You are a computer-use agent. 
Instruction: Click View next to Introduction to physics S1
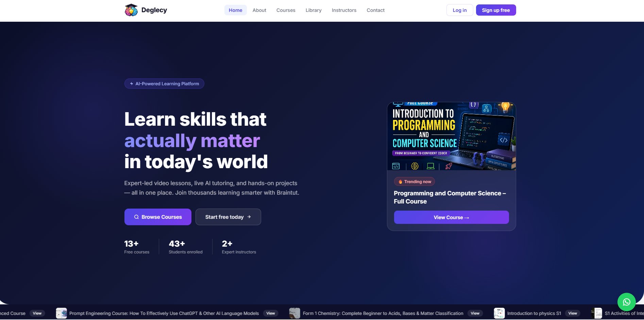click(573, 313)
